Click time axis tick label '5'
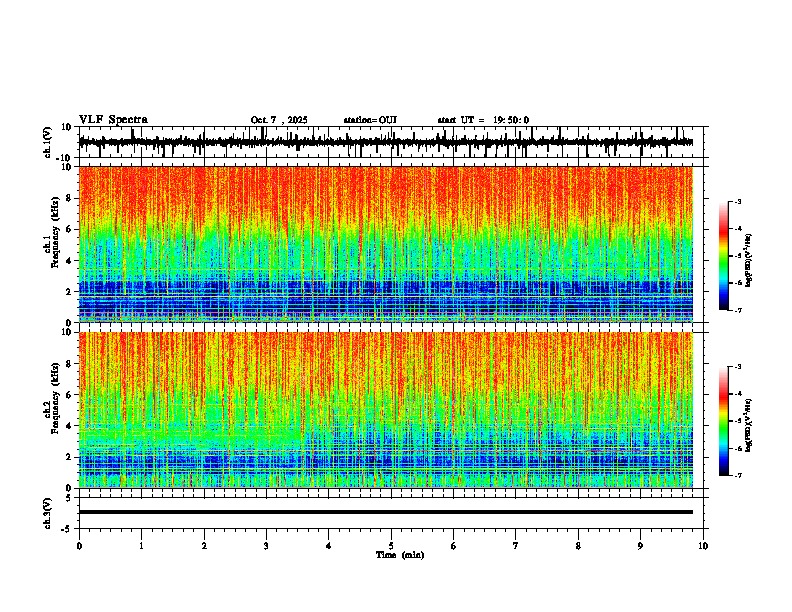 [x=391, y=546]
